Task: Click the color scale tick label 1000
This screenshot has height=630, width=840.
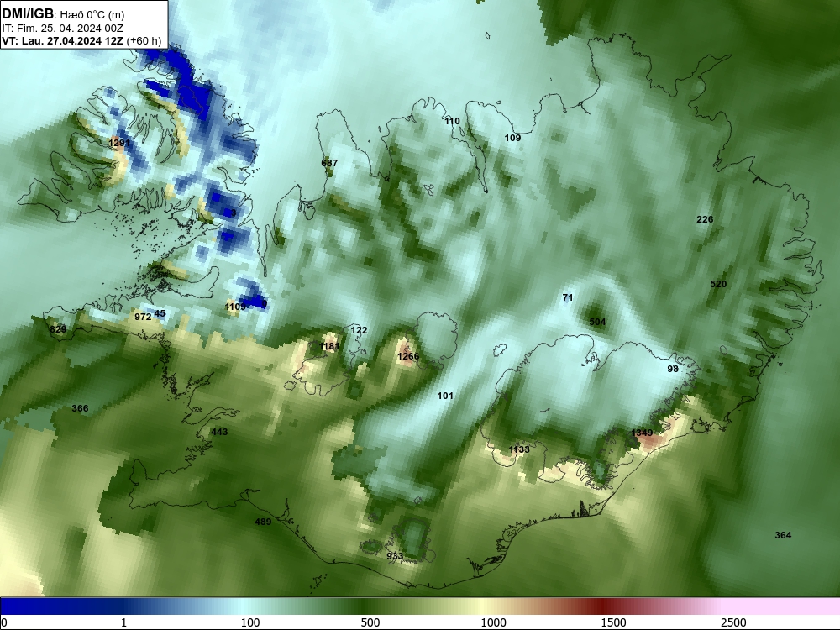Action: (493, 622)
